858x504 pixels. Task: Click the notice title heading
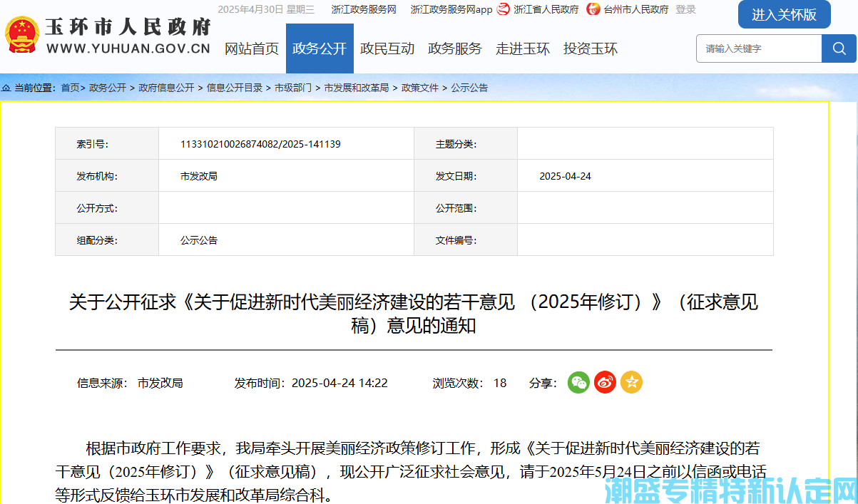(414, 314)
